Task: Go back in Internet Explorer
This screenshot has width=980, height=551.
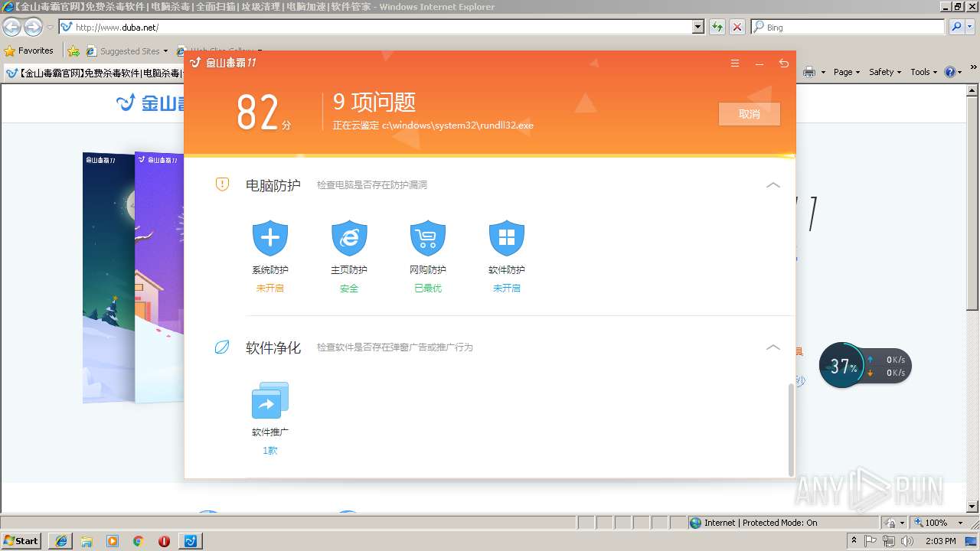Action: (11, 27)
